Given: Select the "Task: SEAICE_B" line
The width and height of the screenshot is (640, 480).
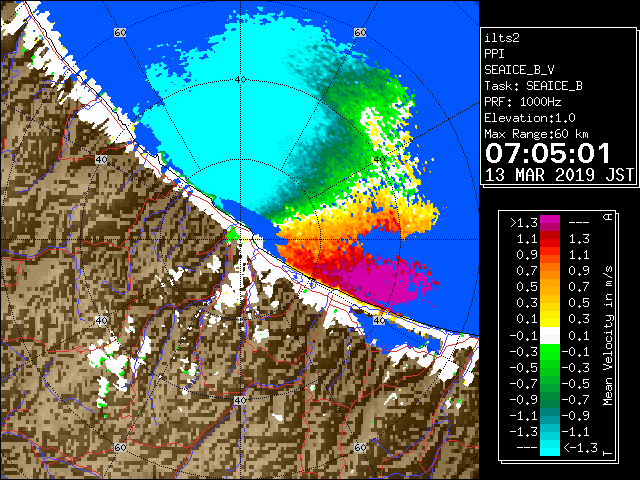Looking at the screenshot, I should coord(533,86).
